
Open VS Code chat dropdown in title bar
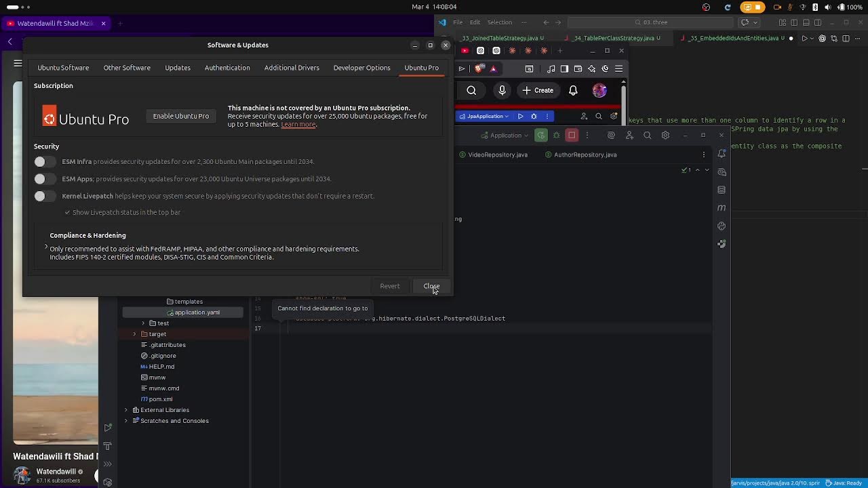[756, 22]
